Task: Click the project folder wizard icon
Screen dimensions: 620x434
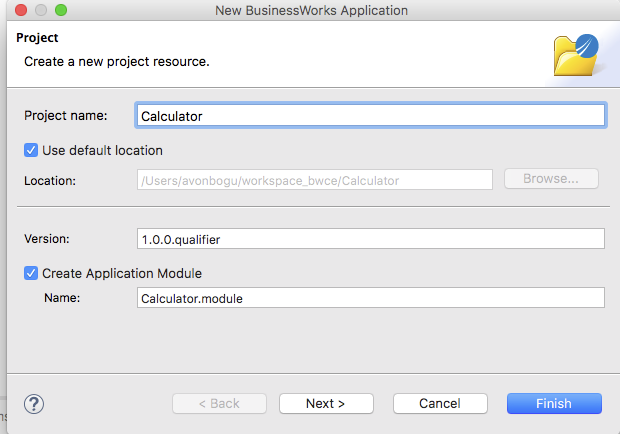Action: pyautogui.click(x=577, y=55)
